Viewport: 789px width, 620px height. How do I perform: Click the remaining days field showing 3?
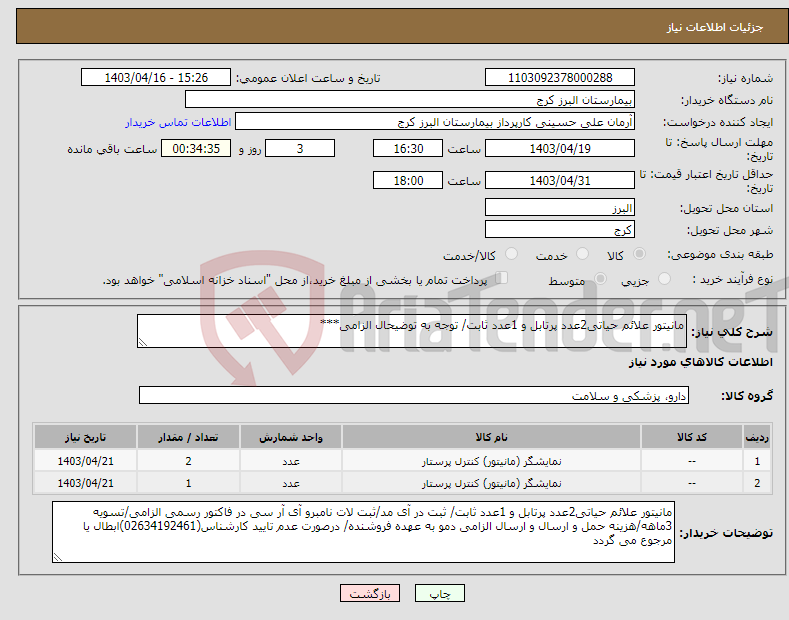click(300, 148)
